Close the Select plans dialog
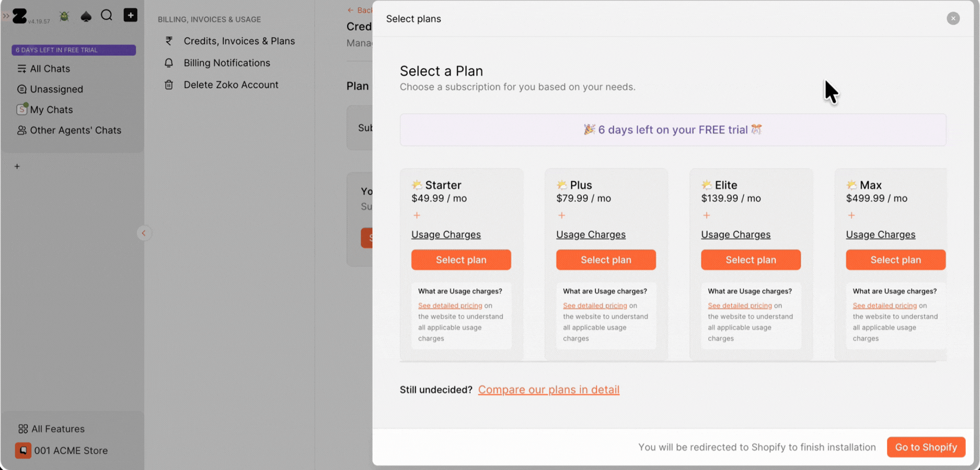Image resolution: width=980 pixels, height=470 pixels. click(953, 18)
